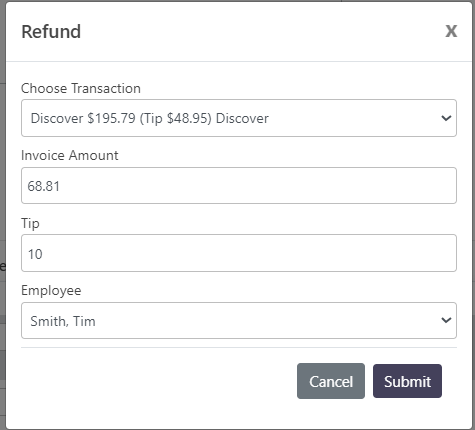Click the Smith, Tim employee selection

pos(63,321)
